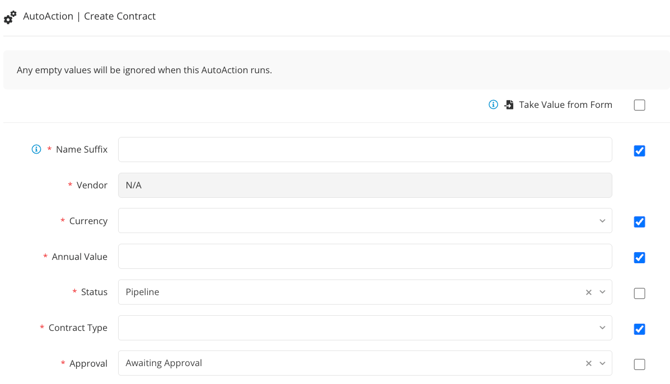Uncheck the Name Suffix form checkbox

(x=639, y=151)
